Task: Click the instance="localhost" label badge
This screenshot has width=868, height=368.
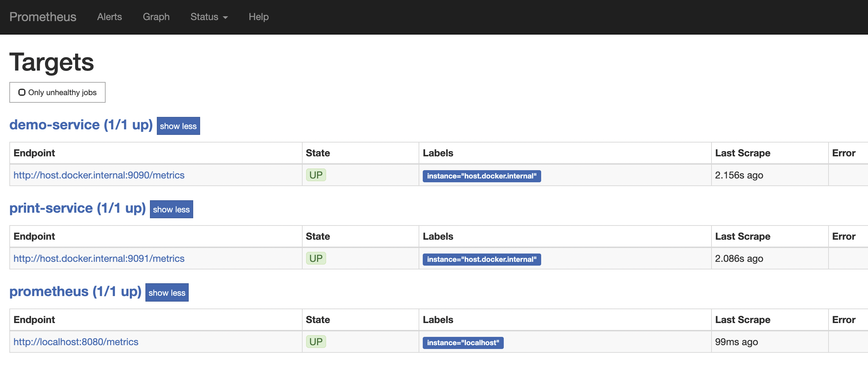Action: (x=463, y=343)
